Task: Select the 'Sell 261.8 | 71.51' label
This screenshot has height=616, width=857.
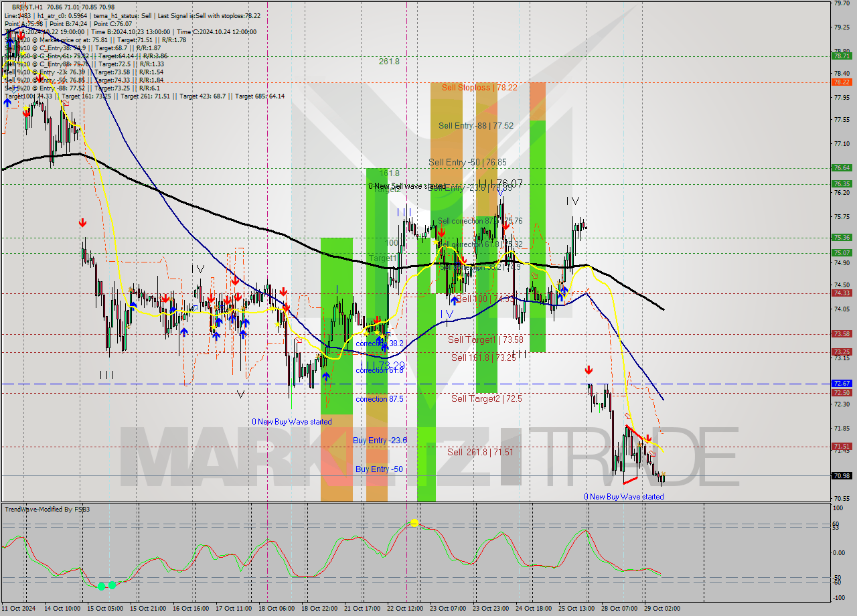Action: [x=480, y=452]
